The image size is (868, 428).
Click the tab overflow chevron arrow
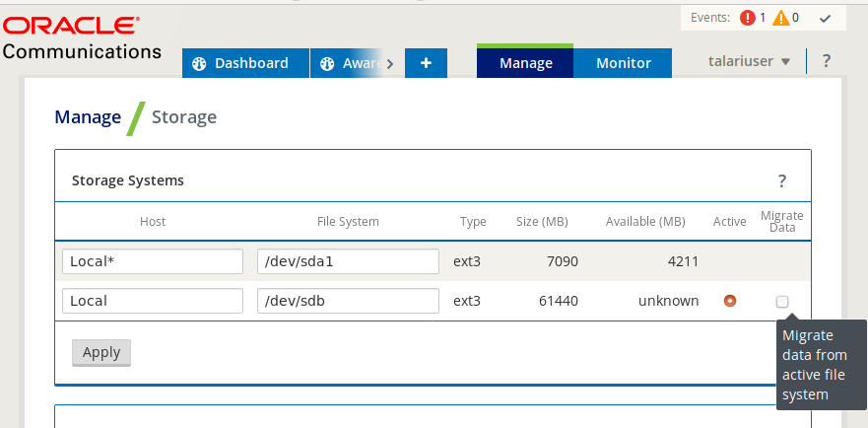pos(390,64)
